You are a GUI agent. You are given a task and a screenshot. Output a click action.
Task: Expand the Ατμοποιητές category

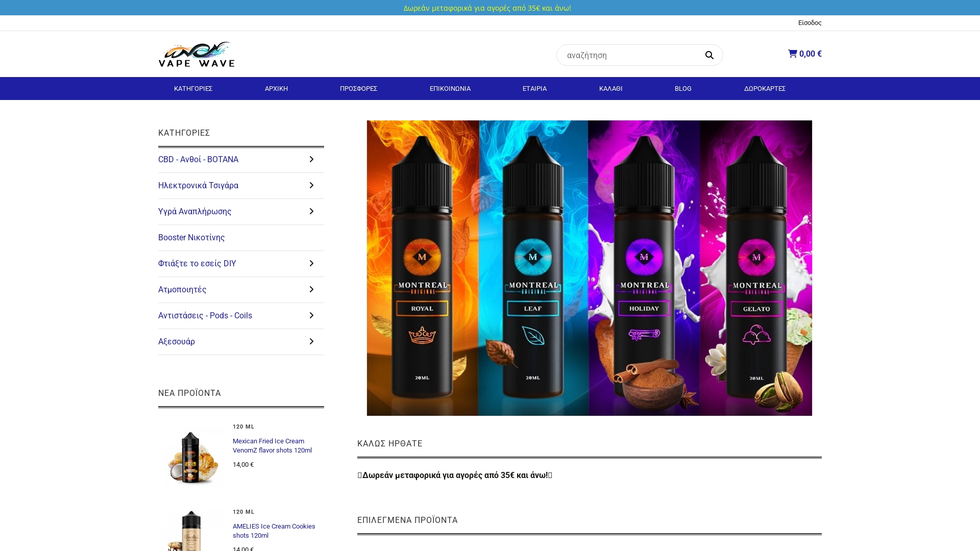point(311,289)
